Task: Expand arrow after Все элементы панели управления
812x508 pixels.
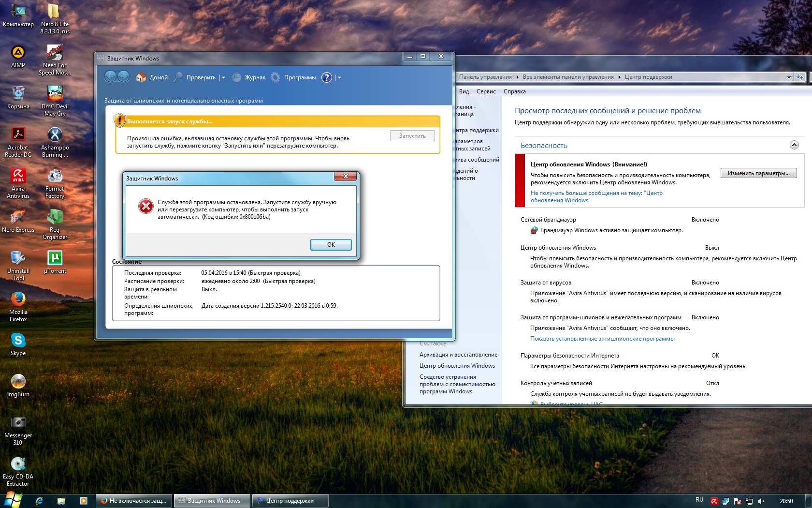Action: [x=619, y=77]
